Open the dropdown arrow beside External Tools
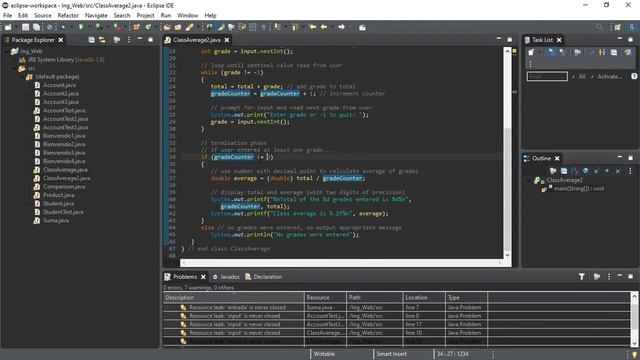The width and height of the screenshot is (640, 360). click(125, 27)
